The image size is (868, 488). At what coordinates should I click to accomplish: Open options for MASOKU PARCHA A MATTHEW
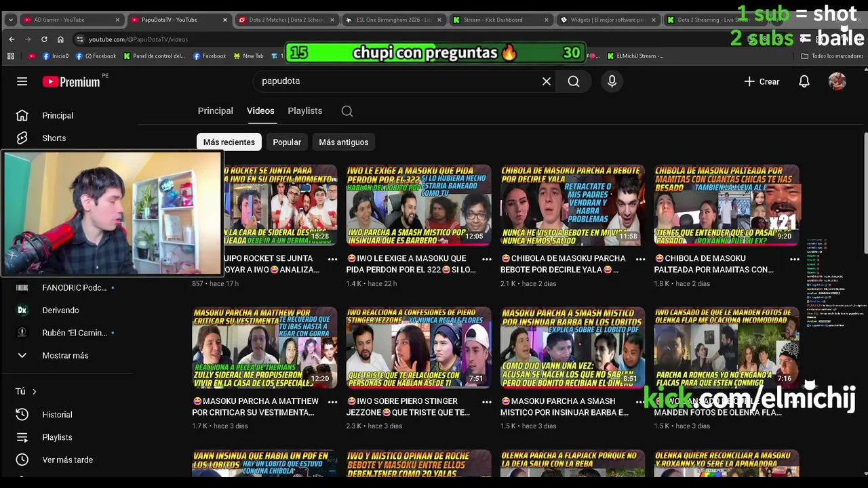tap(332, 401)
